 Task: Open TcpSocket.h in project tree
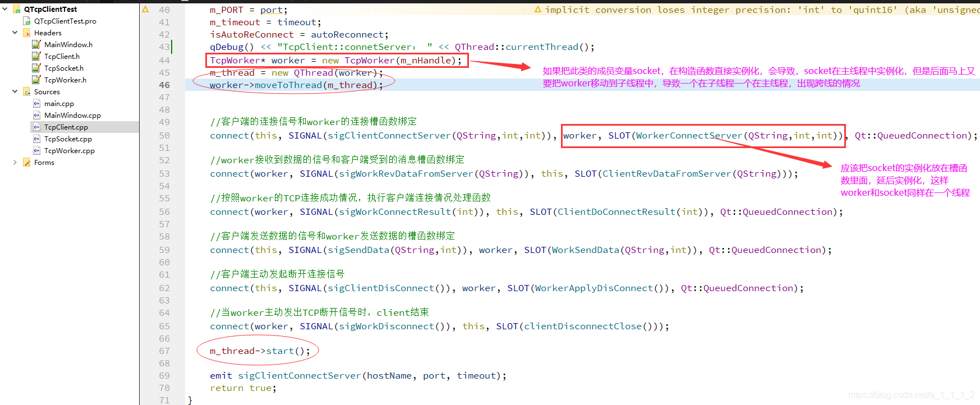(64, 68)
